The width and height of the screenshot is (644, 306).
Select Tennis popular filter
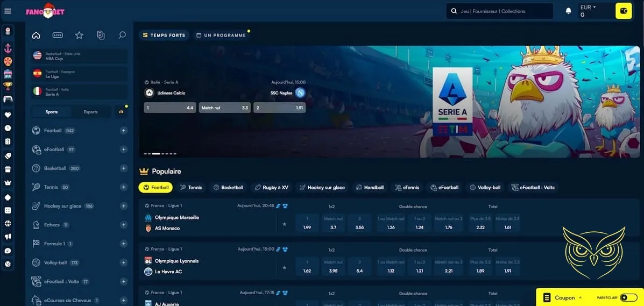(x=191, y=188)
